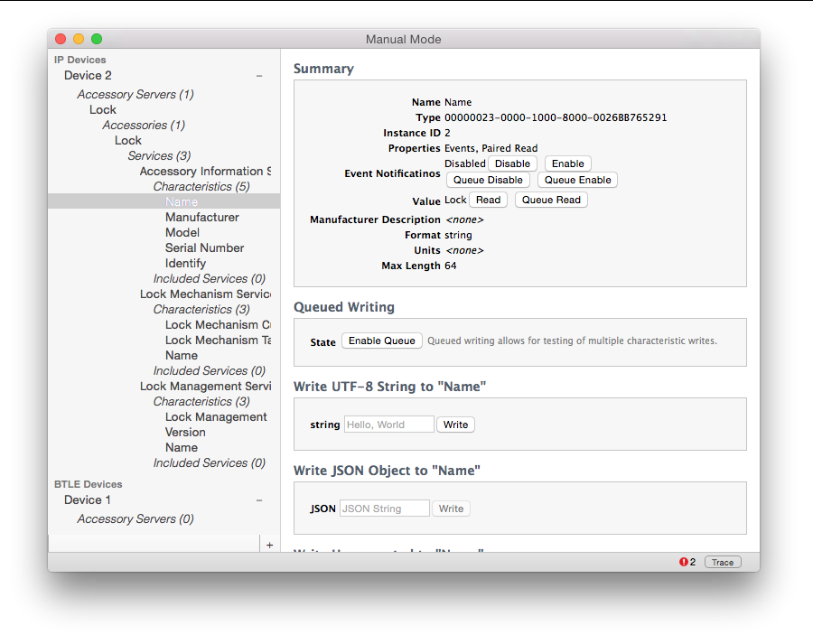
Task: Select Version characteristic
Action: point(185,432)
